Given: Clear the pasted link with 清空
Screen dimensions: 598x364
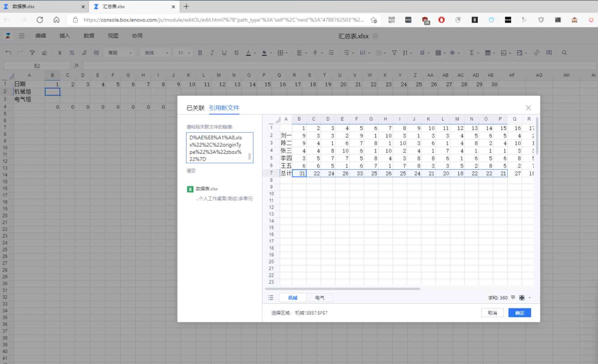Looking at the screenshot, I should pos(190,171).
